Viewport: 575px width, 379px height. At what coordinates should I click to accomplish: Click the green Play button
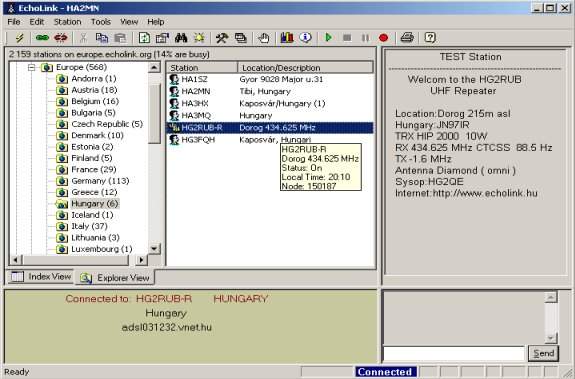coord(329,37)
